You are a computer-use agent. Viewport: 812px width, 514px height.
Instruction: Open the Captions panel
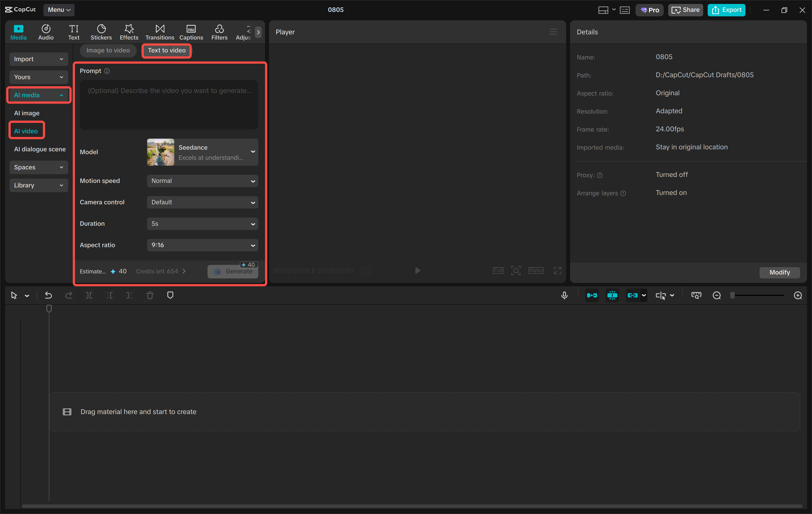(191, 32)
